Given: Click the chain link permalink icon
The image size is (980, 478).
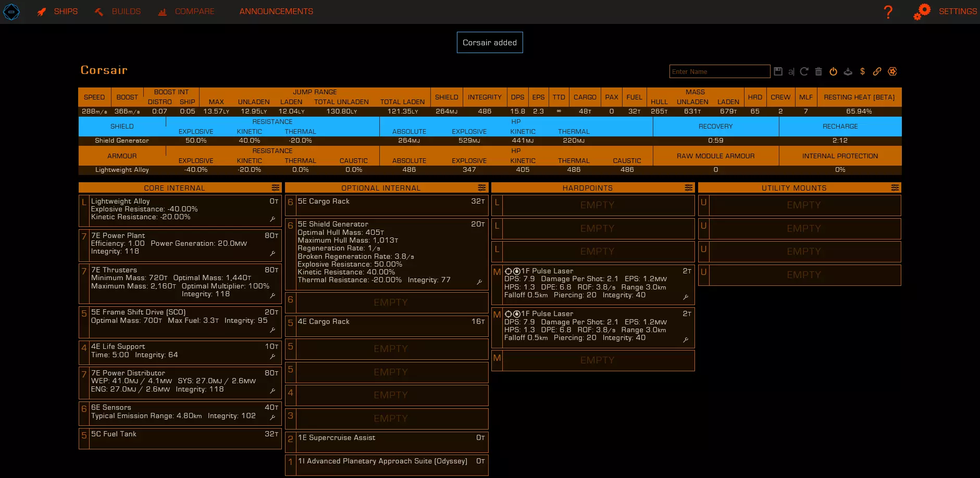Looking at the screenshot, I should click(x=877, y=71).
